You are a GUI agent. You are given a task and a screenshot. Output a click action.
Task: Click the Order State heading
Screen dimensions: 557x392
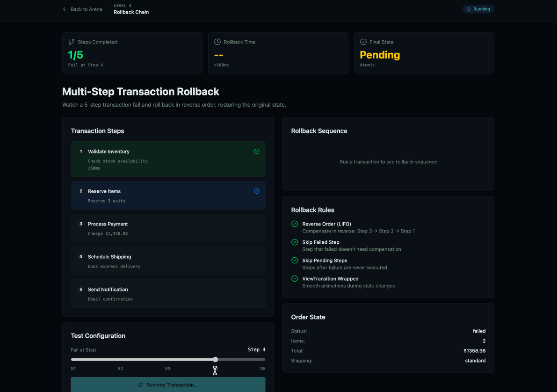(x=308, y=317)
